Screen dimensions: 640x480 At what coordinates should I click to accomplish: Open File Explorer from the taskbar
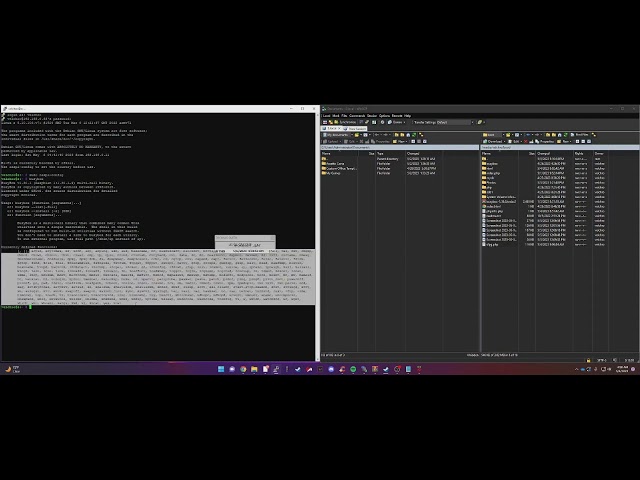click(254, 369)
